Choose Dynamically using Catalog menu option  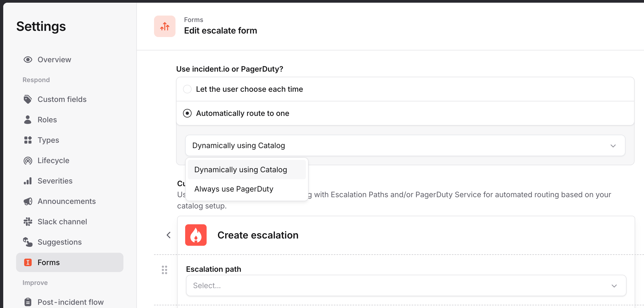pos(241,170)
